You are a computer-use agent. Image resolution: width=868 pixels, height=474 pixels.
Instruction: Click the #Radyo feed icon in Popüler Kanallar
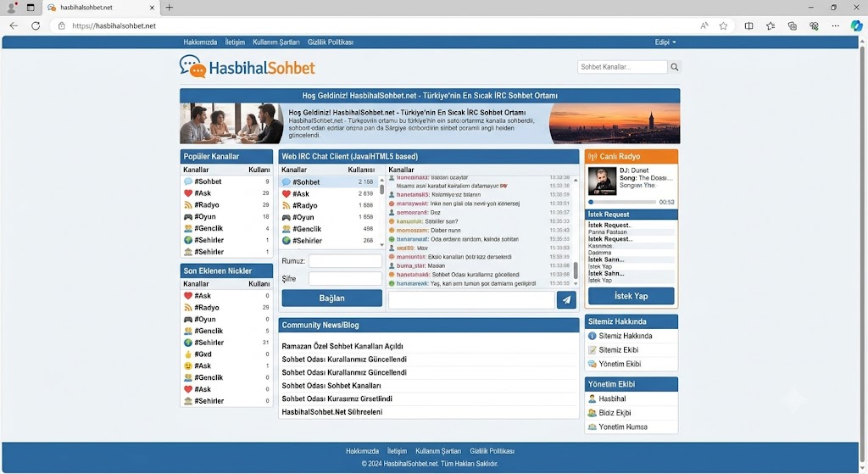click(x=188, y=205)
